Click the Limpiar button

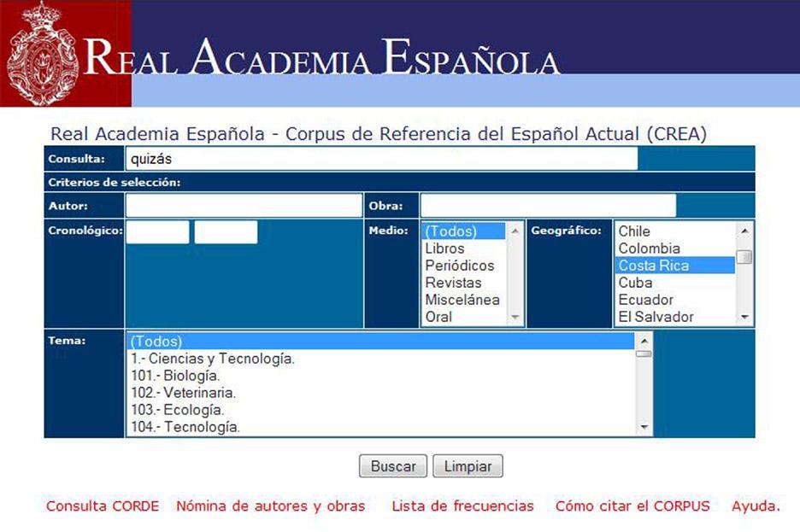click(x=468, y=466)
